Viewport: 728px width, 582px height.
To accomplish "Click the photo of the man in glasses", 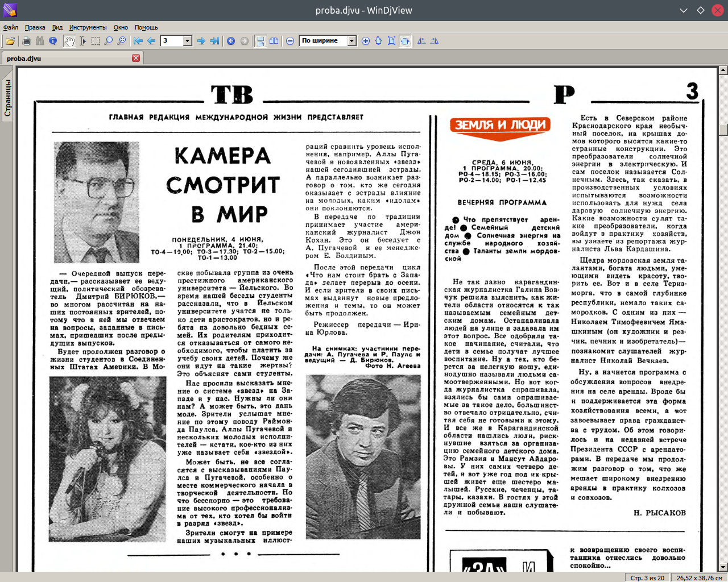I will pyautogui.click(x=97, y=202).
